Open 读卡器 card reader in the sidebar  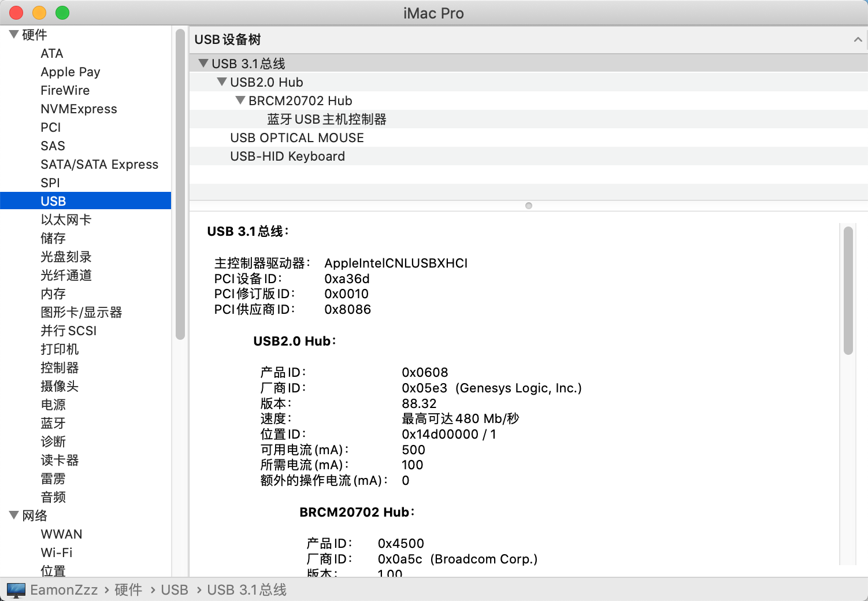(60, 460)
